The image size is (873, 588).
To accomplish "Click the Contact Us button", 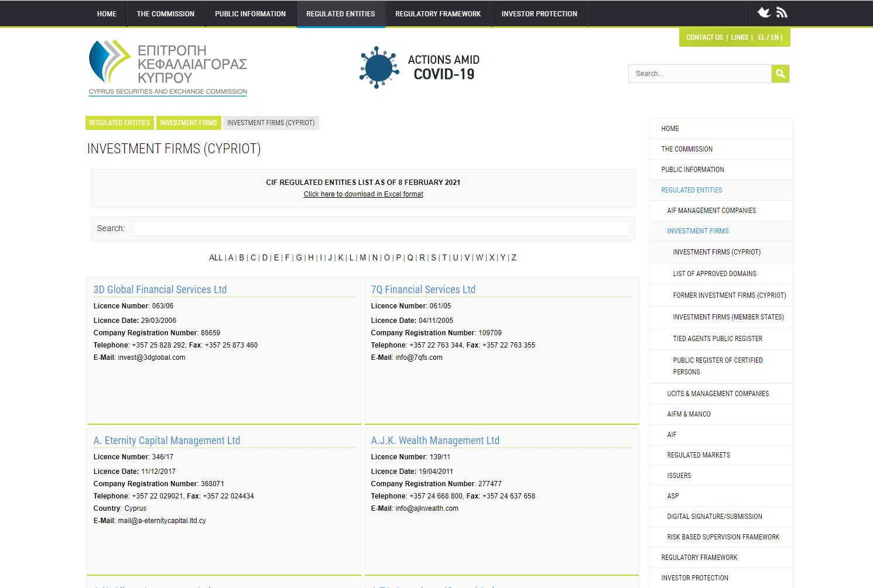I will tap(704, 37).
